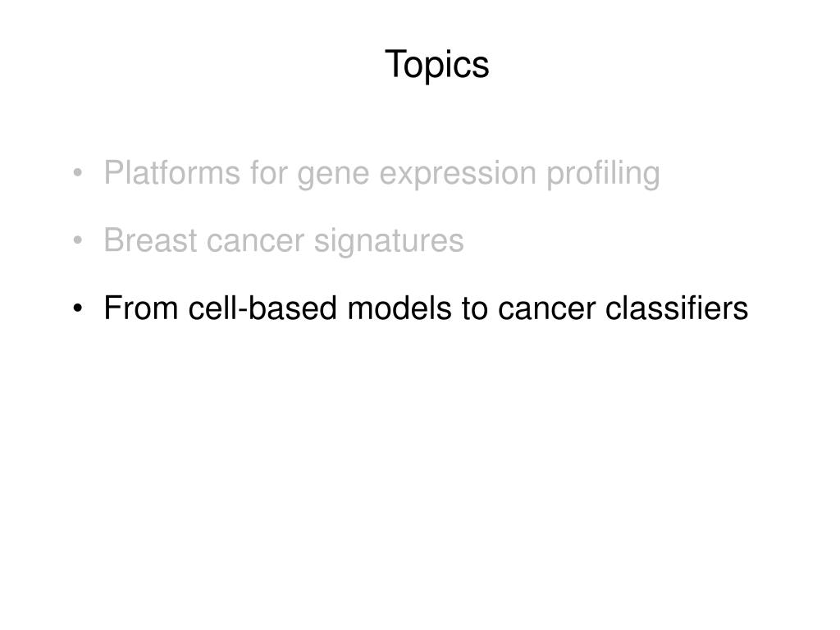840x630 pixels.
Task: Click the word 'signatures' in second bullet
Action: (x=389, y=242)
